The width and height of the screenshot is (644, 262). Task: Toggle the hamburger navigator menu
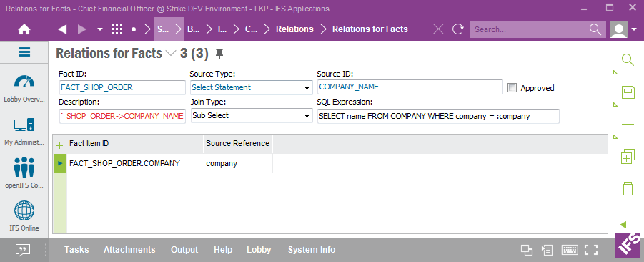[x=24, y=52]
